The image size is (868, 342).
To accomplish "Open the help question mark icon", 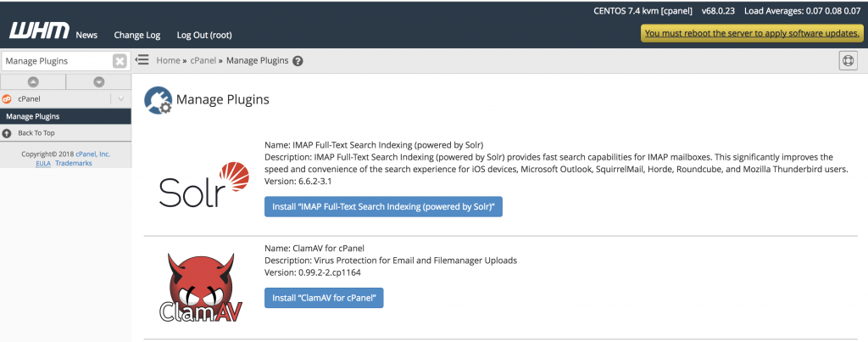I will tap(298, 61).
